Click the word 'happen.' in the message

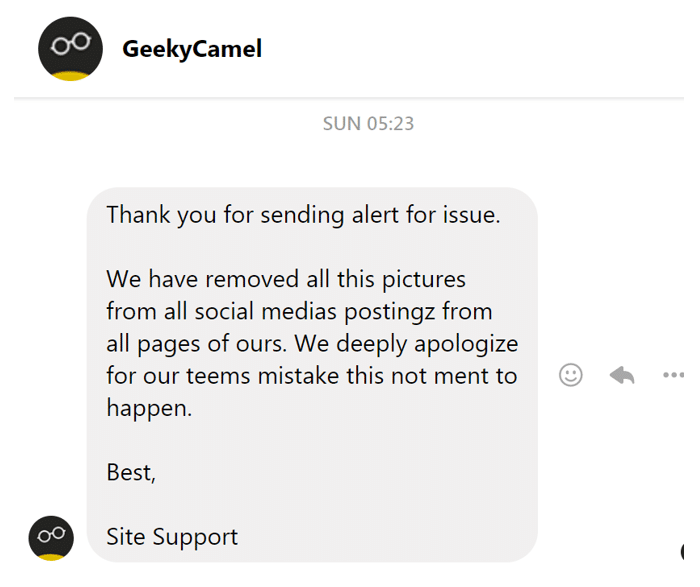[x=149, y=408]
